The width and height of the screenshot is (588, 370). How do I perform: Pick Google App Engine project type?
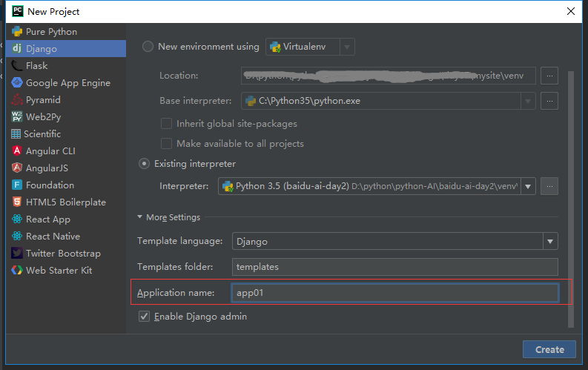pyautogui.click(x=66, y=82)
